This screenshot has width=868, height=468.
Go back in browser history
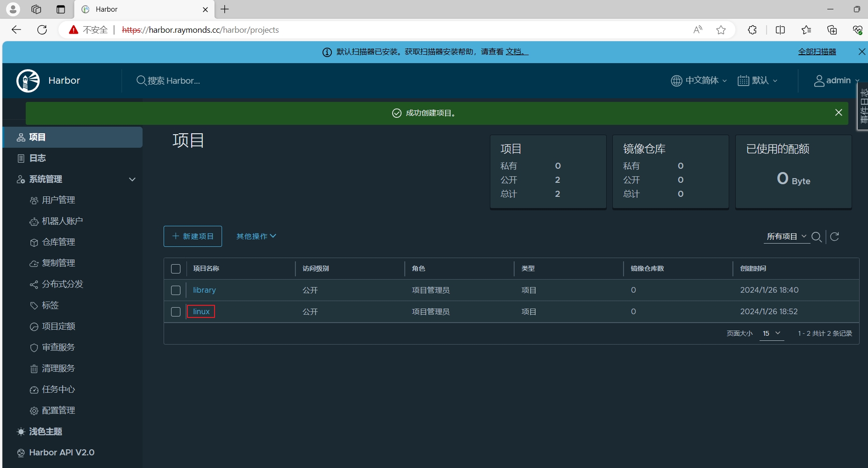click(x=16, y=30)
